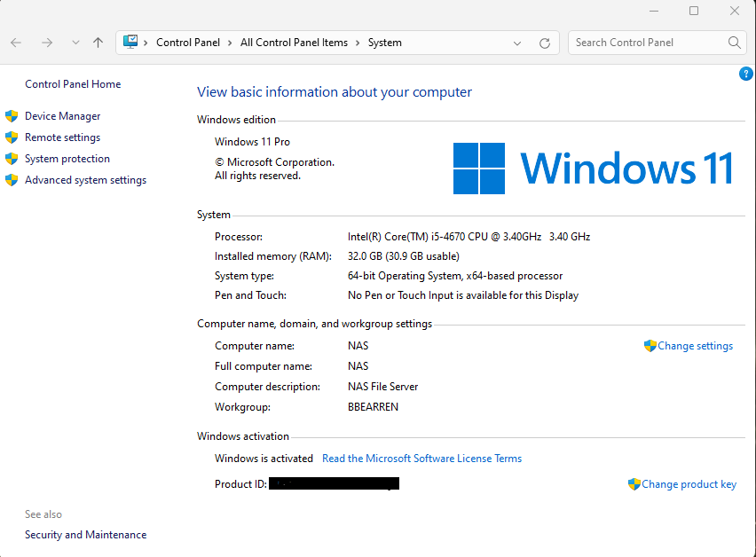Refresh the System page
The height and width of the screenshot is (557, 756).
pyautogui.click(x=545, y=43)
